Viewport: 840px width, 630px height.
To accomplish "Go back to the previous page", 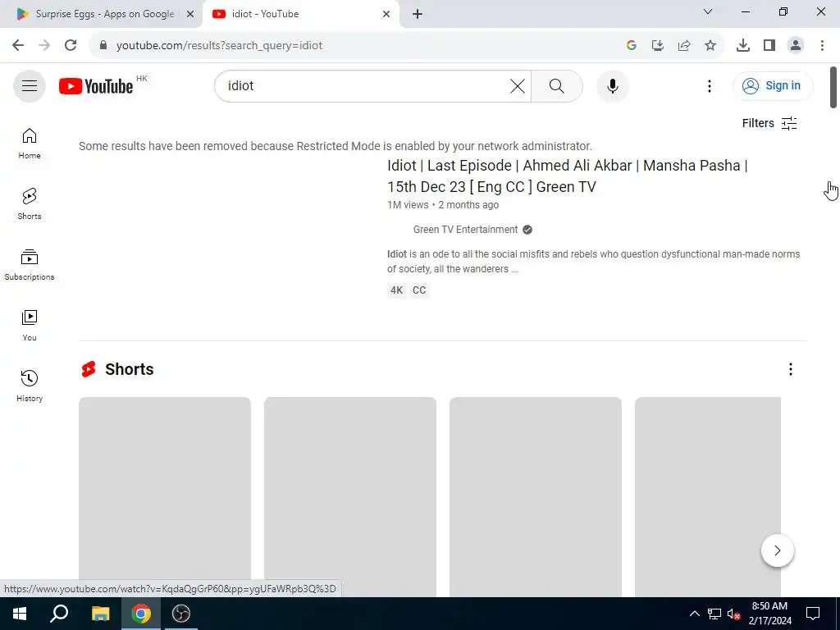I will [x=18, y=45].
